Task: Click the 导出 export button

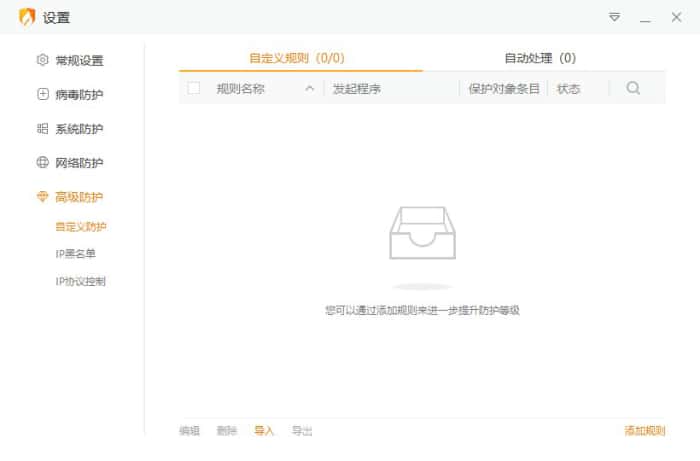Action: tap(302, 431)
